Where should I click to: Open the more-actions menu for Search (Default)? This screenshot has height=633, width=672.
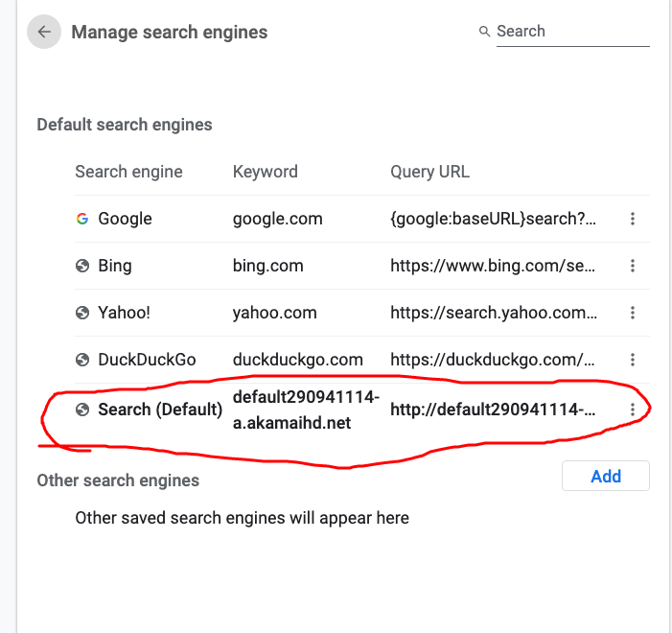(633, 410)
